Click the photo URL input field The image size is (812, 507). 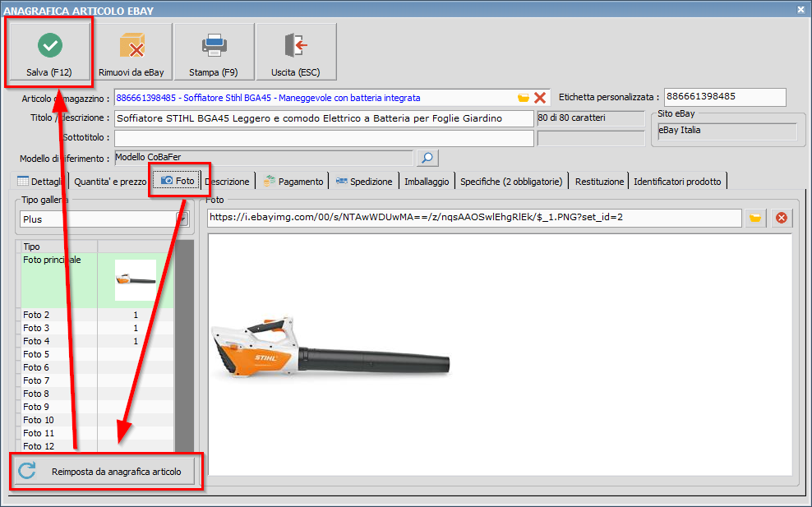(x=474, y=218)
